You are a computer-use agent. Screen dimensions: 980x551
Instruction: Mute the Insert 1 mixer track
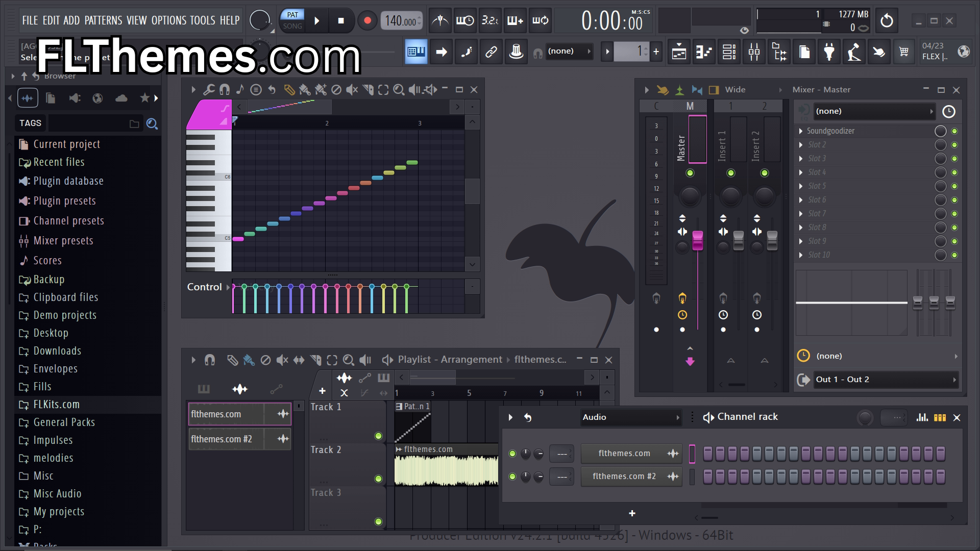pyautogui.click(x=731, y=173)
